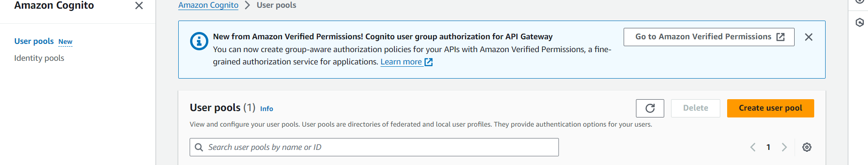The width and height of the screenshot is (868, 165).
Task: Go to next page of user pools
Action: click(x=784, y=147)
